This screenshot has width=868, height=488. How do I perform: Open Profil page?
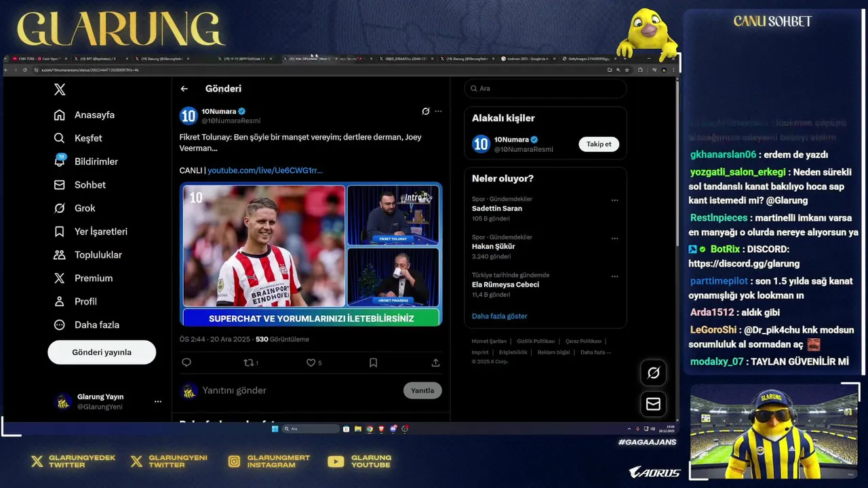[x=75, y=302]
